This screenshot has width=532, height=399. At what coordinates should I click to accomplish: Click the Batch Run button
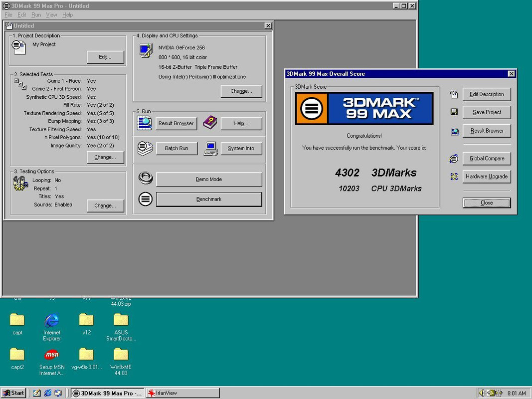(x=177, y=149)
